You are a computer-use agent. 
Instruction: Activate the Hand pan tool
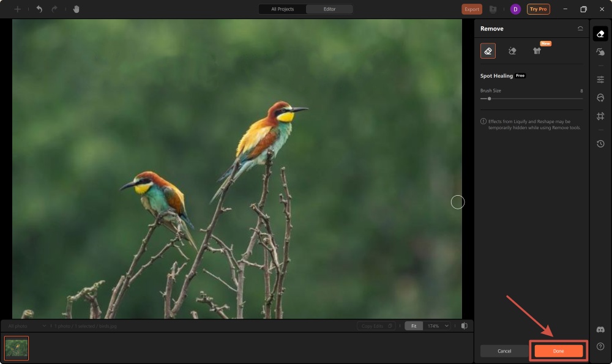tap(76, 9)
